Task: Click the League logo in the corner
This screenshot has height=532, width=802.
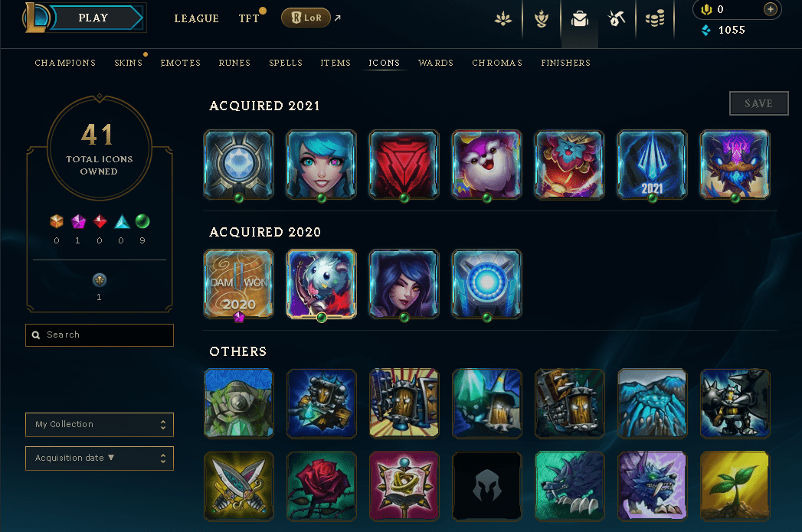Action: coord(35,18)
